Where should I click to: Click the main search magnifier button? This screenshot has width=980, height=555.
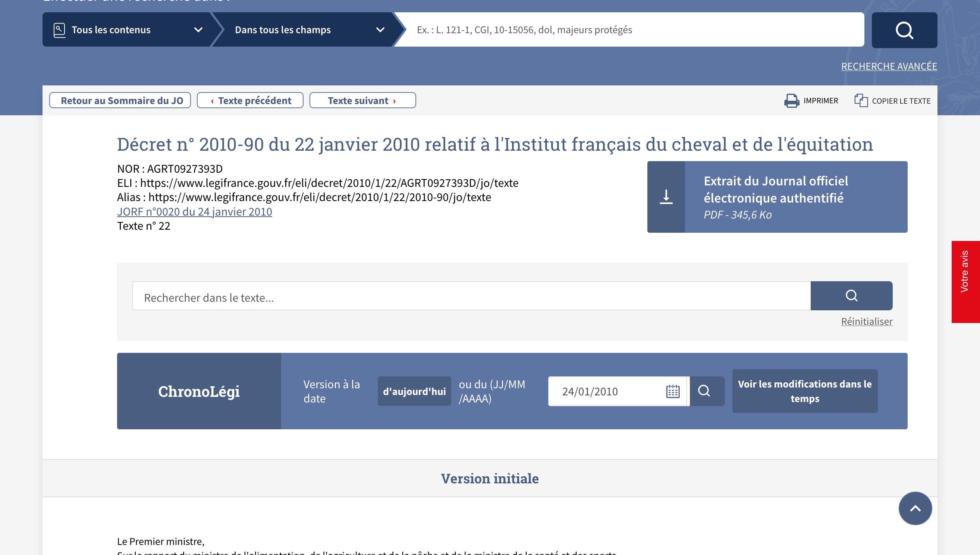tap(904, 30)
